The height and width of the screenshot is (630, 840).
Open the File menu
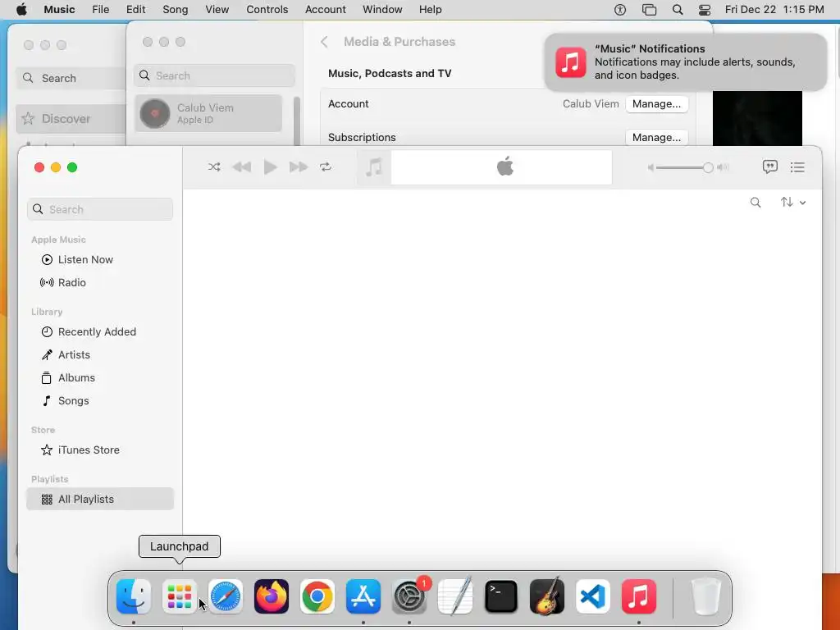100,10
